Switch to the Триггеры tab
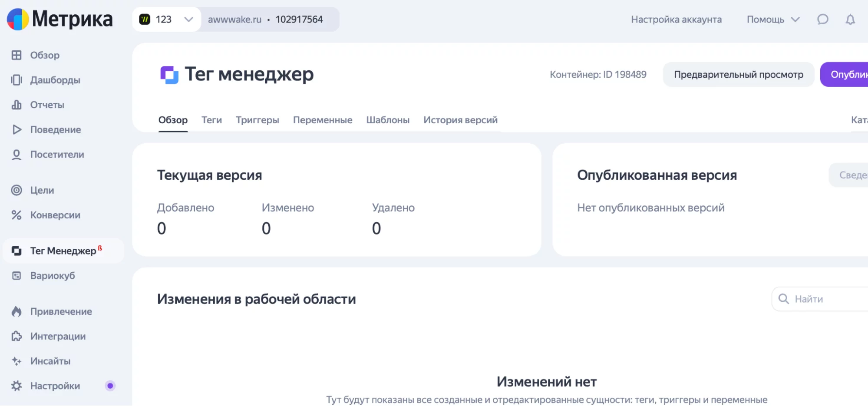The width and height of the screenshot is (868, 406). 257,120
